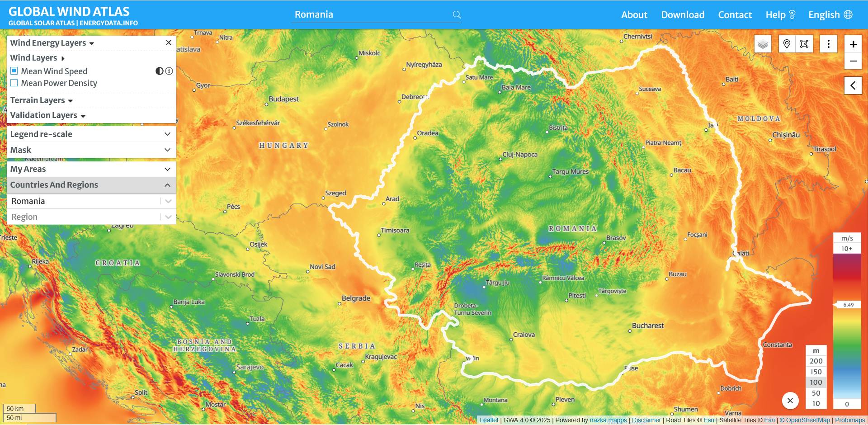
Task: Zoom out of the map
Action: pos(853,61)
